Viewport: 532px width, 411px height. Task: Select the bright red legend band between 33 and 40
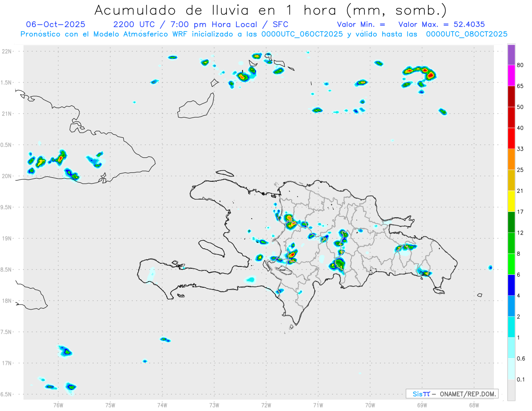click(x=511, y=138)
